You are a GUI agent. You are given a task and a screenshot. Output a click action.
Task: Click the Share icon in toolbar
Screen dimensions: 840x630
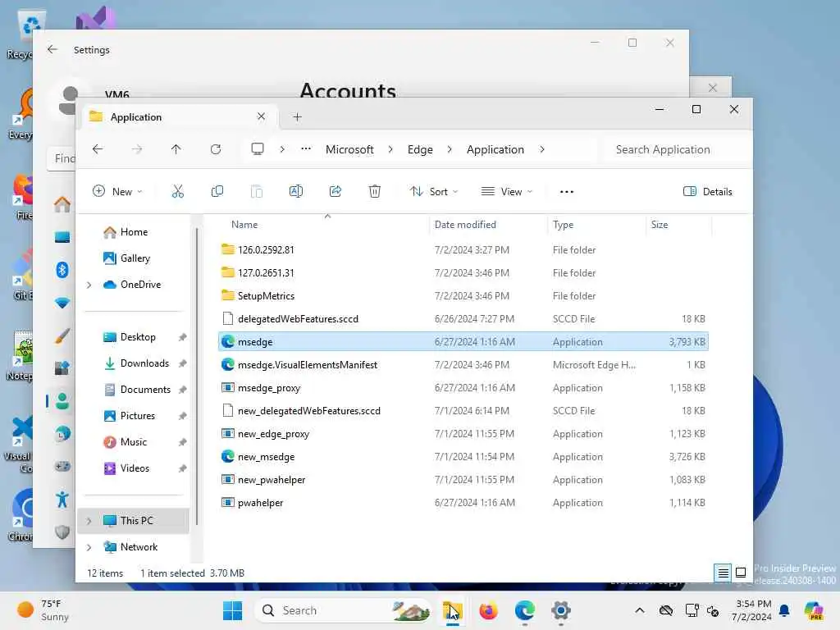pos(336,191)
